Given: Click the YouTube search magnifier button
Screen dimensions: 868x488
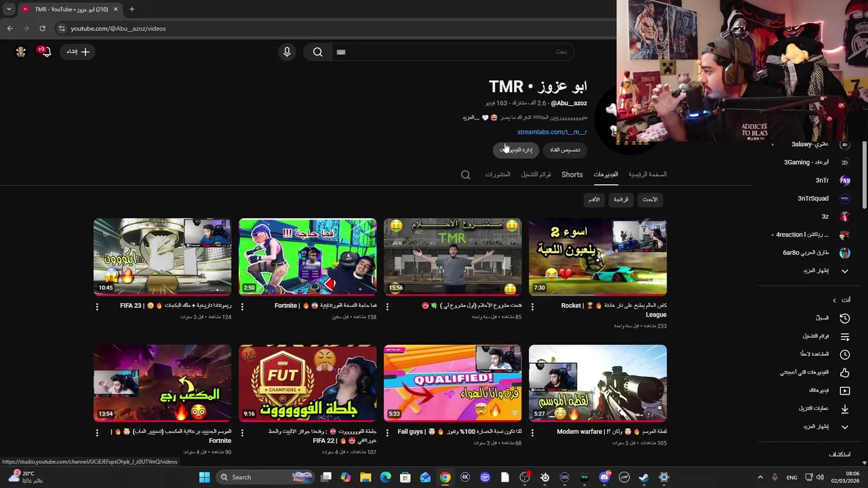Looking at the screenshot, I should coord(317,52).
